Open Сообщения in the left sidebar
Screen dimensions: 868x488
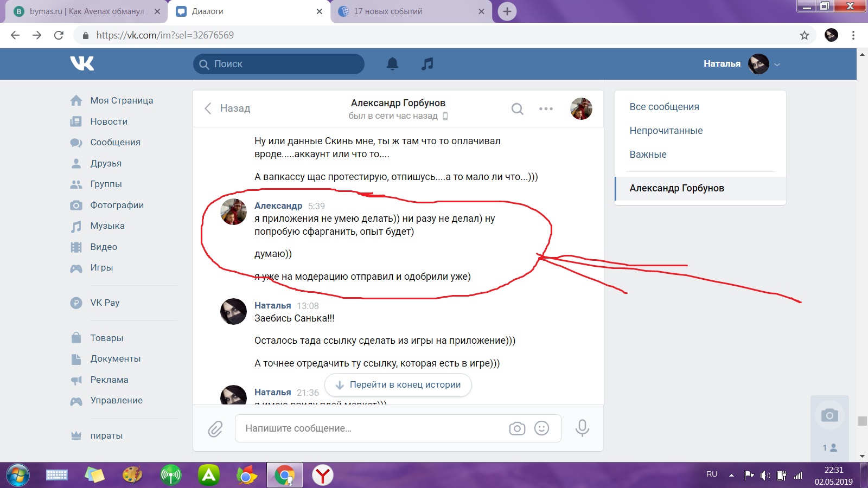coord(115,142)
